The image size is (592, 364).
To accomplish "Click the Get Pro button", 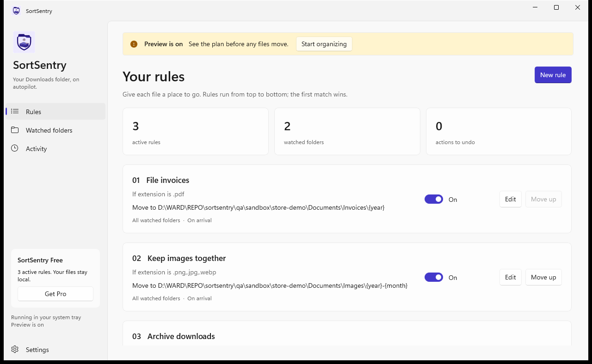I will pos(55,294).
